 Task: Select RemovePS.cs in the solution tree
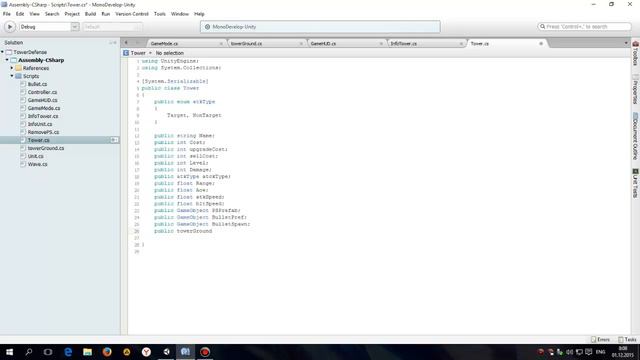click(43, 132)
